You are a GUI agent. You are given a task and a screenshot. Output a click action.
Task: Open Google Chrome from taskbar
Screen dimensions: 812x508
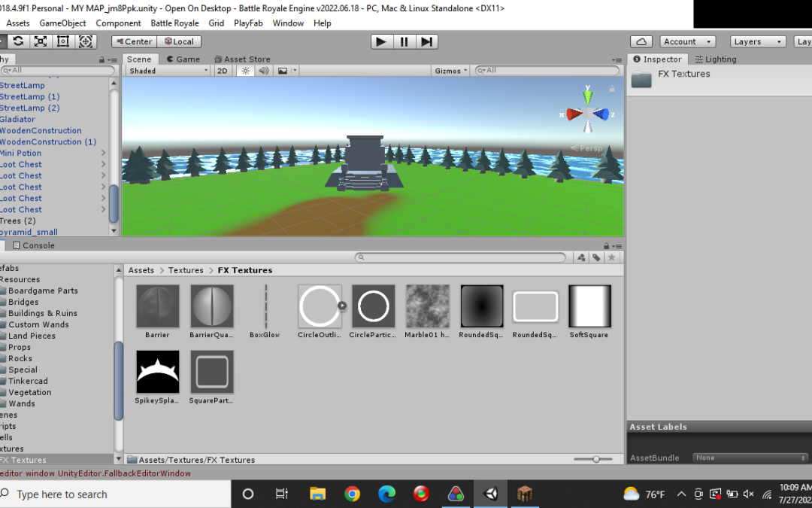pyautogui.click(x=352, y=494)
